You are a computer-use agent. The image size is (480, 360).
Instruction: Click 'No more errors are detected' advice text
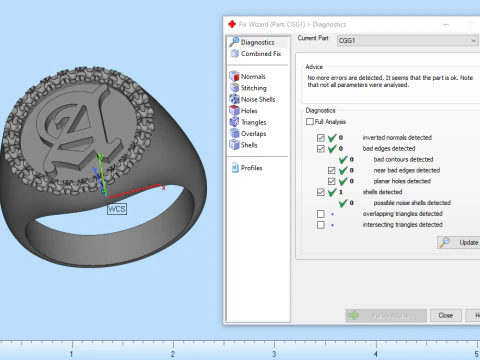coord(345,78)
